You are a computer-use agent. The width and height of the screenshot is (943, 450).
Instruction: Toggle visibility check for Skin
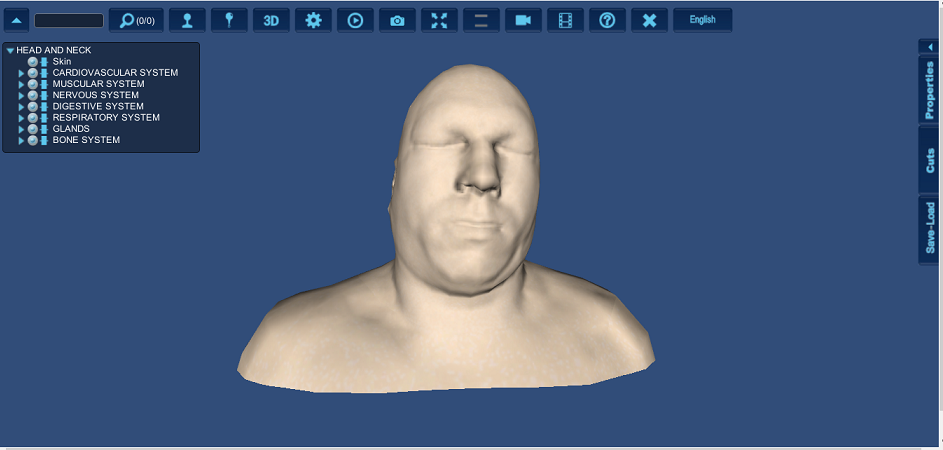pos(32,62)
